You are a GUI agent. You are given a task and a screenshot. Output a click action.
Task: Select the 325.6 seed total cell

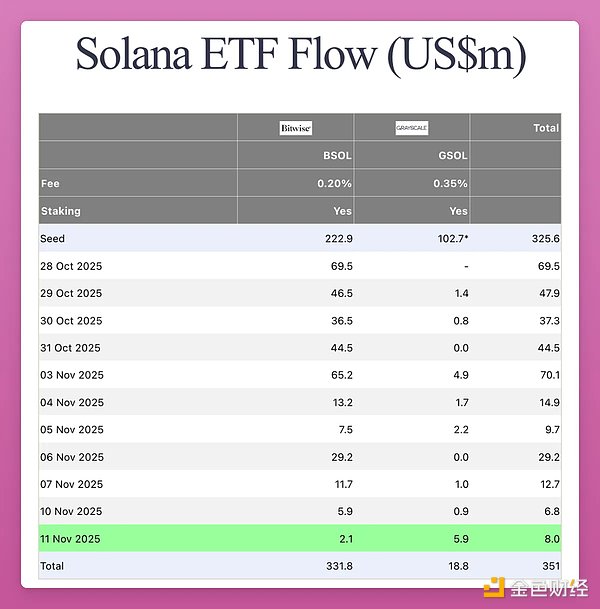tap(543, 239)
